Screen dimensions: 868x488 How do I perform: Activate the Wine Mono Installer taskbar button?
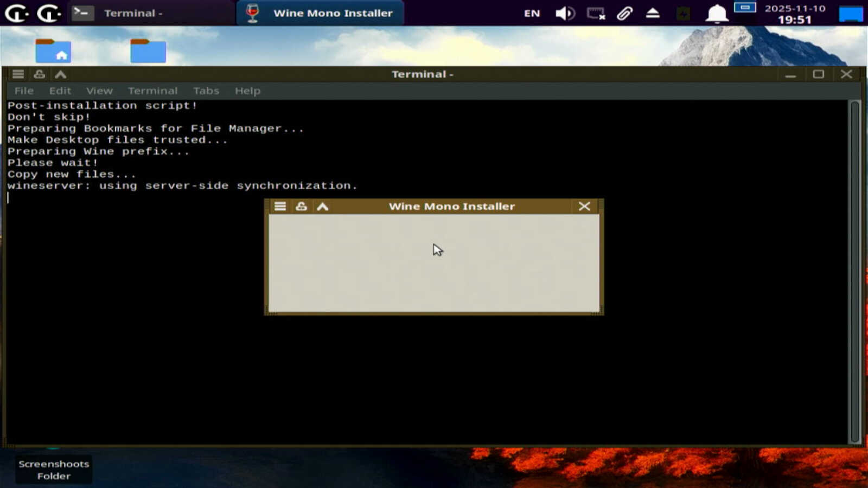320,13
